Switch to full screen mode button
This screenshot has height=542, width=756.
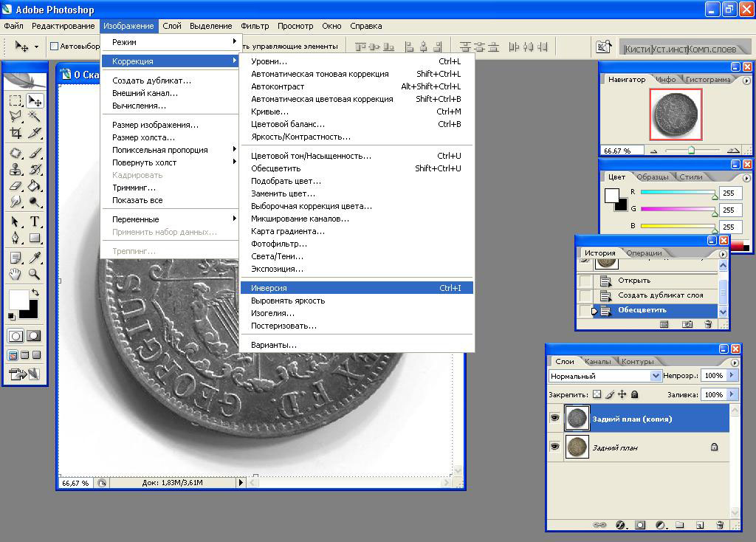[x=37, y=355]
